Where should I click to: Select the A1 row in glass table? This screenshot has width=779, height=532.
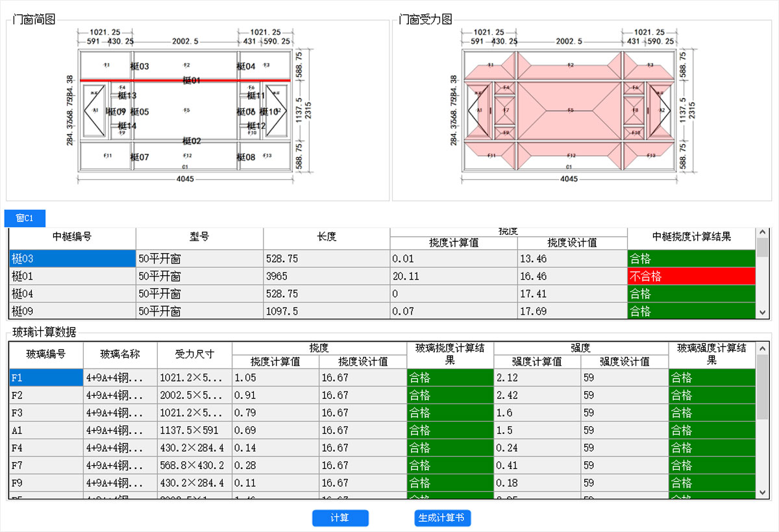pos(46,430)
